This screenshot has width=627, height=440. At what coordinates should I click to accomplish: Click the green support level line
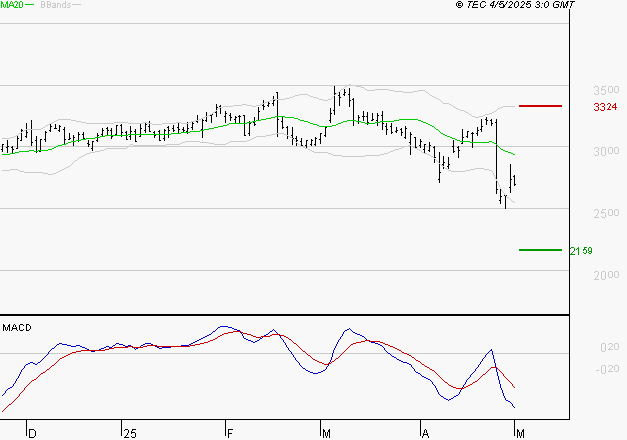coord(540,250)
